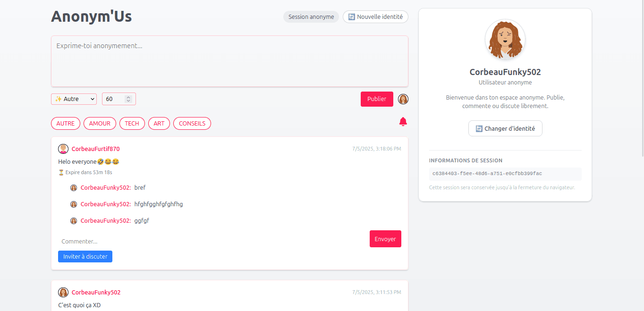Click the large profile avatar in the sidebar
Viewport: 644px width, 311px height.
pos(505,40)
